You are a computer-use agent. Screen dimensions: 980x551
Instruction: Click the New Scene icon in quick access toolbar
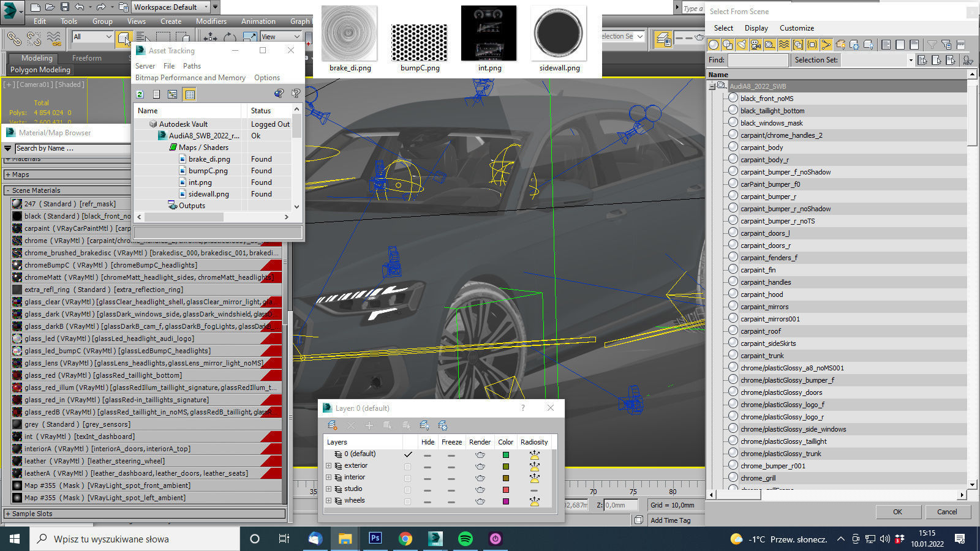35,7
